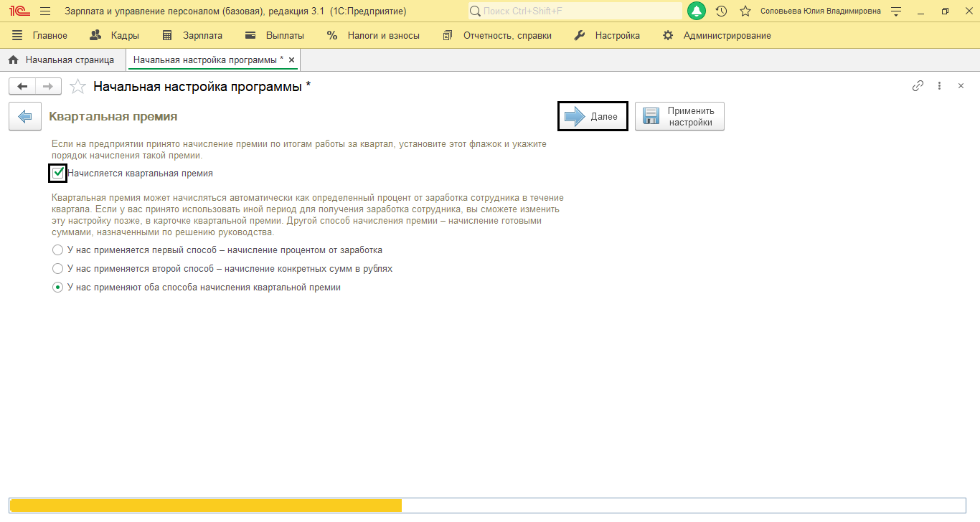Viewport: 980px width, 522px height.
Task: Open three-dot more actions menu
Action: click(x=939, y=86)
